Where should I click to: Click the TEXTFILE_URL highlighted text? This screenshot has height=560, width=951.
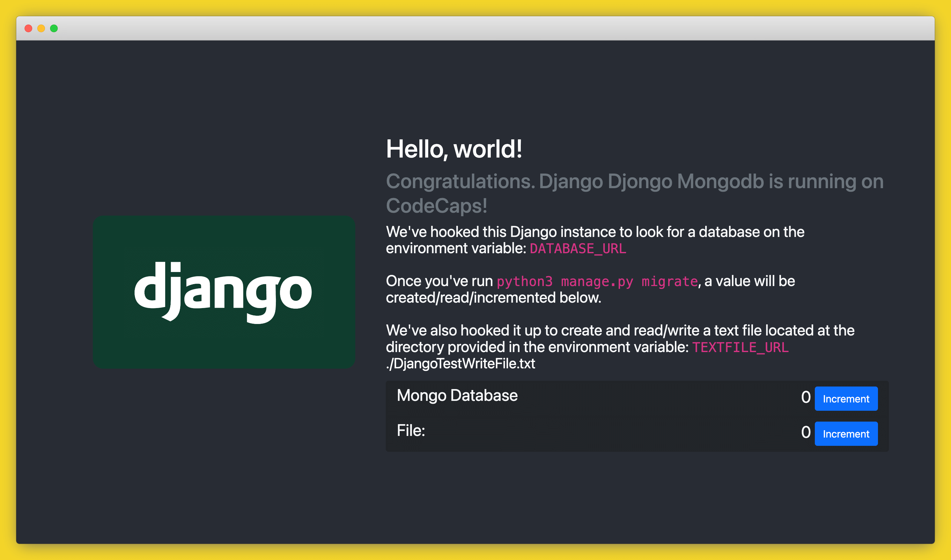[740, 347]
